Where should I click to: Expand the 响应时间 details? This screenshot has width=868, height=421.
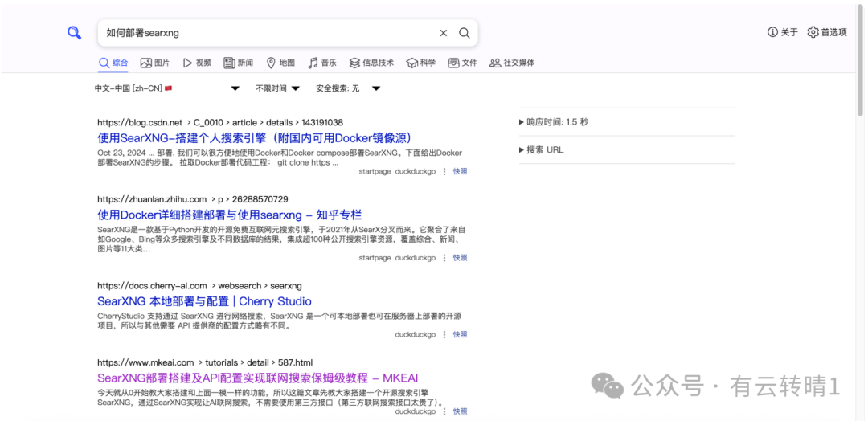point(554,121)
